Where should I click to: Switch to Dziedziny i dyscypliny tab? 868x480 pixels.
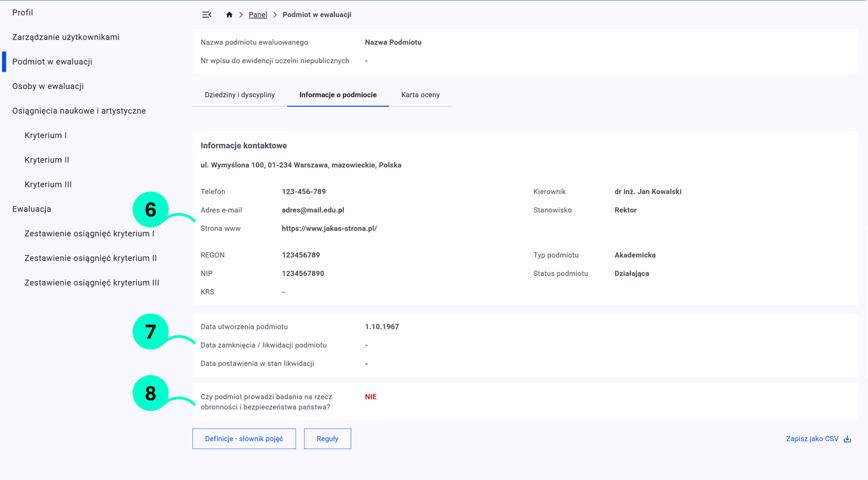(x=239, y=95)
